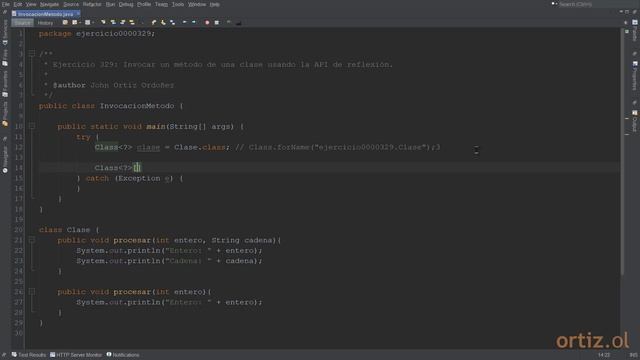Image resolution: width=640 pixels, height=360 pixels.
Task: Click the 'class Clase' declaration line
Action: pyautogui.click(x=69, y=230)
